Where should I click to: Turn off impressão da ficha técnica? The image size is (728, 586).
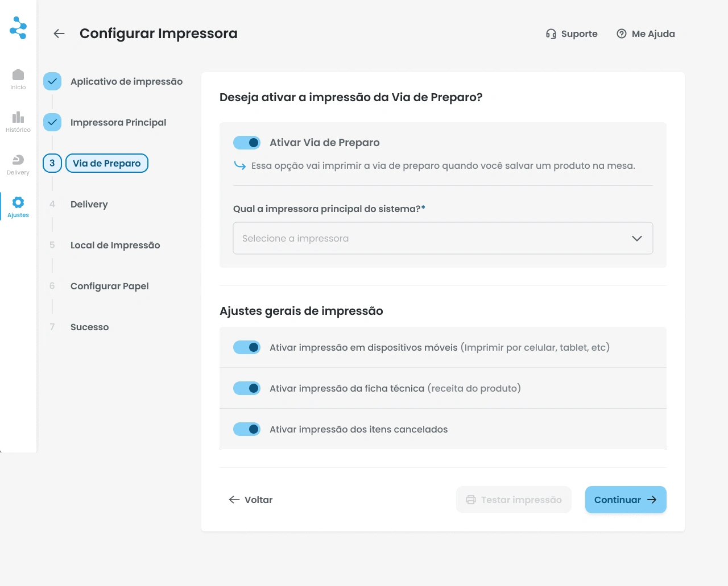[x=247, y=388]
